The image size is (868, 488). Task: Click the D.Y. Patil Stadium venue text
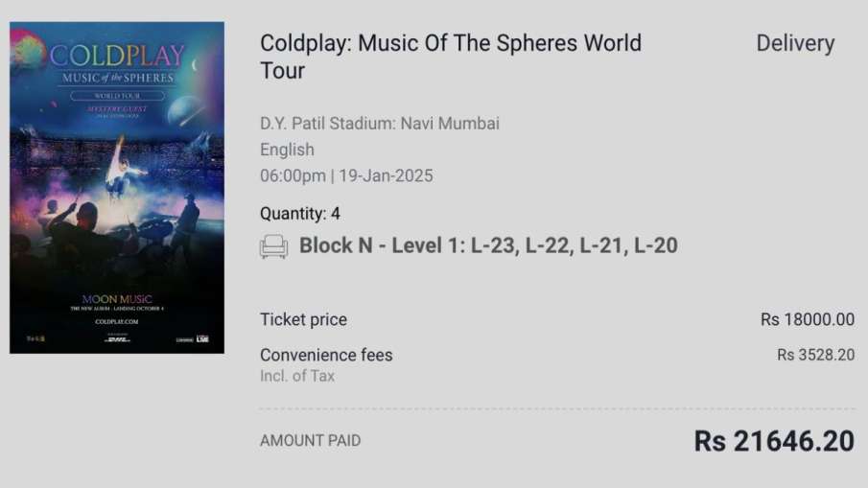point(380,123)
